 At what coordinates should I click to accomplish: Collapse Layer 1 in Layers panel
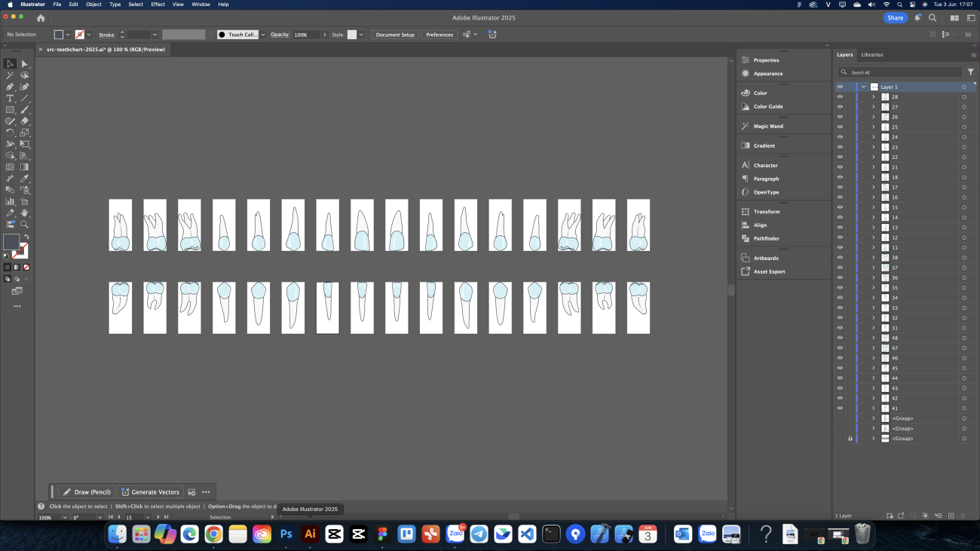tap(863, 87)
